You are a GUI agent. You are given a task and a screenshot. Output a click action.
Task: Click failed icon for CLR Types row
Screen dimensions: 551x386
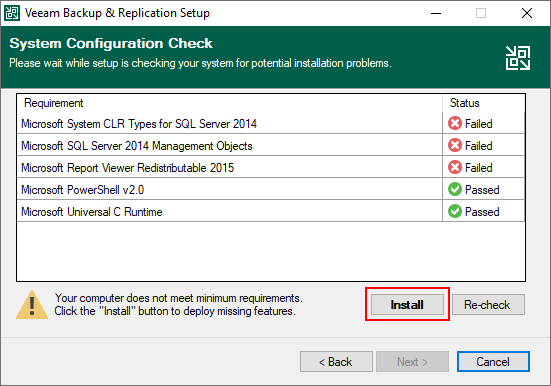tap(455, 123)
